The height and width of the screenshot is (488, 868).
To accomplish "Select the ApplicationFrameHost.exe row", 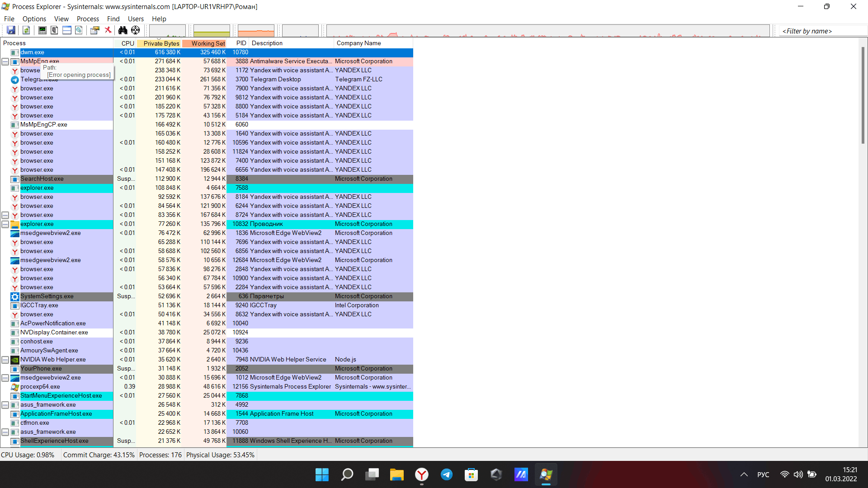I will coord(207,414).
